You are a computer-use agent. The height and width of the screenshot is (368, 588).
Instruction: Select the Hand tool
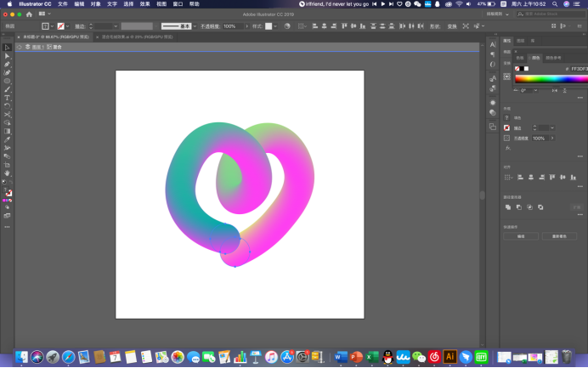click(7, 173)
